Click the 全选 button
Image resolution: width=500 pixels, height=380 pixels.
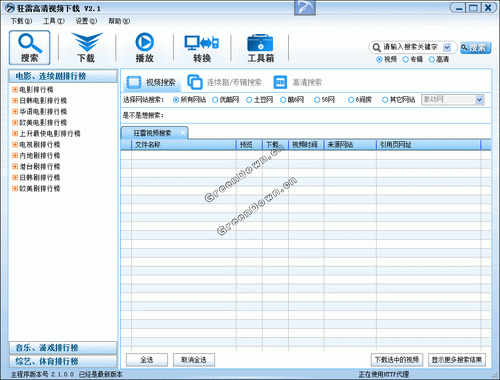tap(147, 360)
